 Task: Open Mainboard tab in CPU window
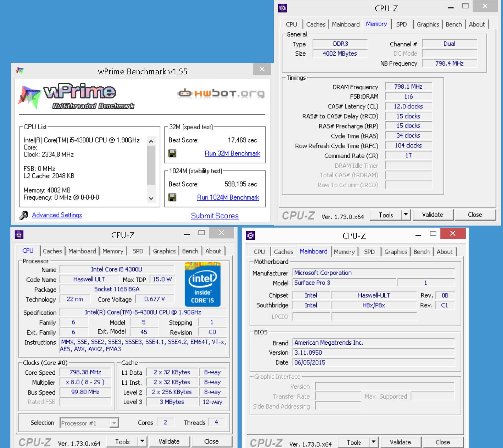click(x=82, y=251)
